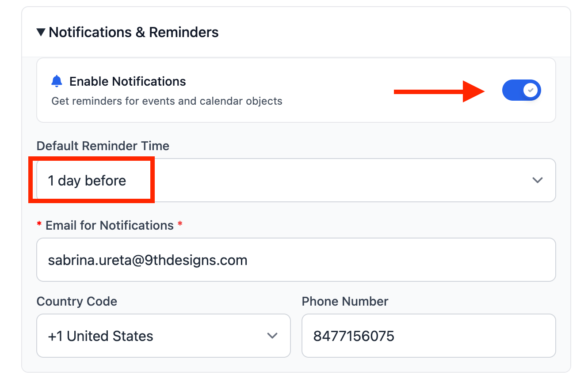Click the "Email for Notifications" label
Image resolution: width=588 pixels, height=386 pixels.
(110, 225)
